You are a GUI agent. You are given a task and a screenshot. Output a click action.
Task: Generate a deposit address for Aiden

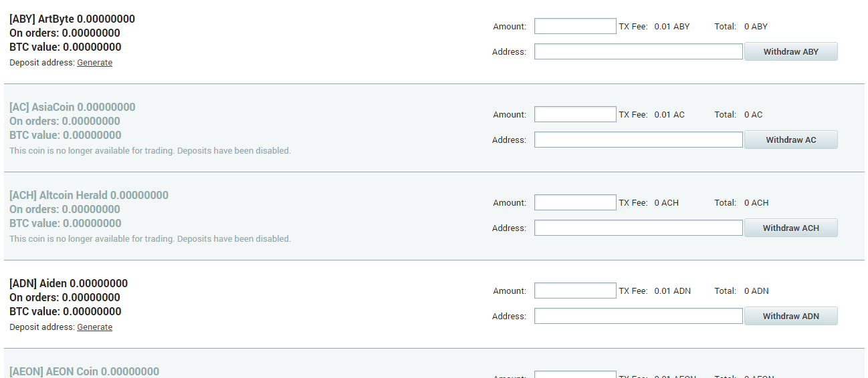[95, 327]
